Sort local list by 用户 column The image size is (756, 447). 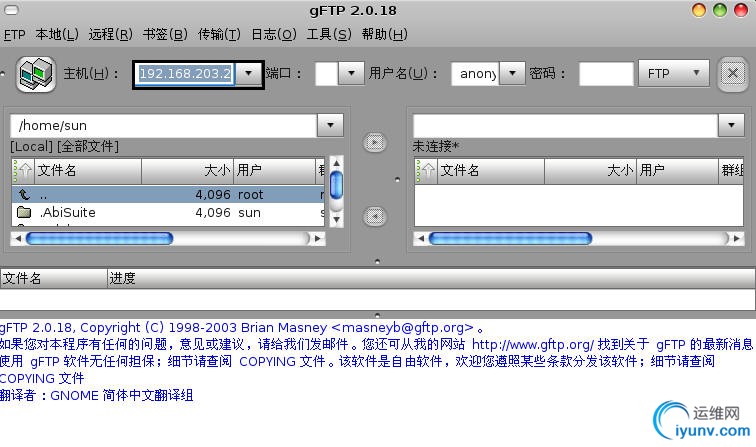pos(274,170)
